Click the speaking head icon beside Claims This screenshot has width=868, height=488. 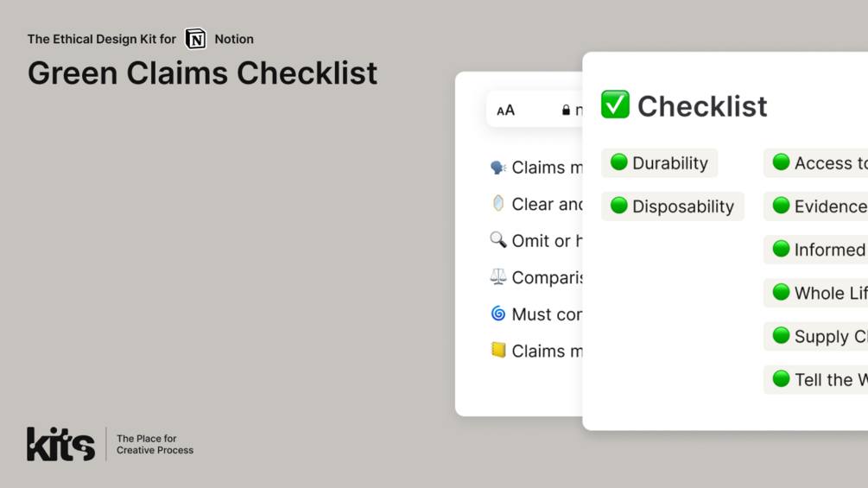[498, 167]
